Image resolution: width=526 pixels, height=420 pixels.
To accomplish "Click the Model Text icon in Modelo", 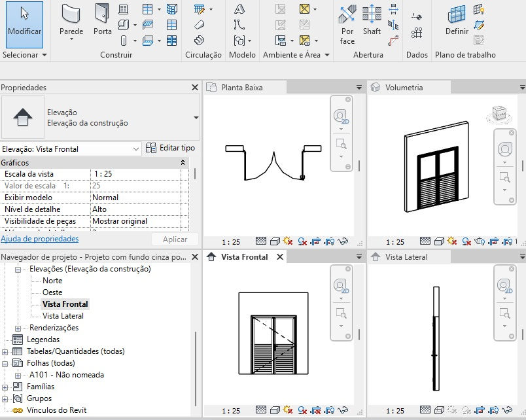I will pyautogui.click(x=239, y=9).
